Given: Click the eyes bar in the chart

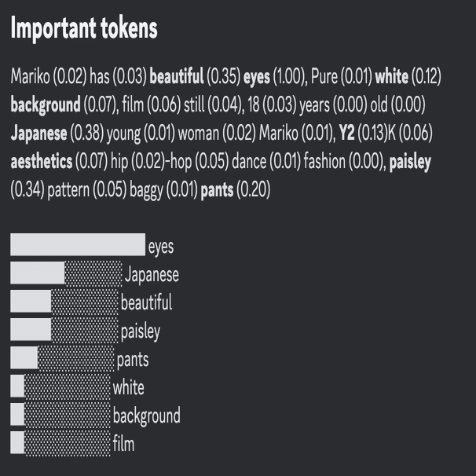Looking at the screenshot, I should (x=78, y=244).
